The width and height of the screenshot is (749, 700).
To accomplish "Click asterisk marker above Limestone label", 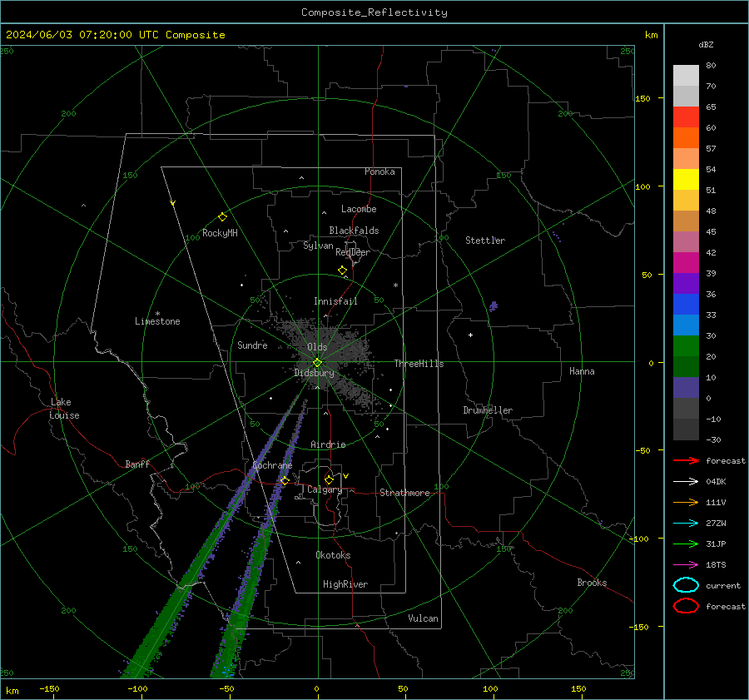I will tap(157, 314).
